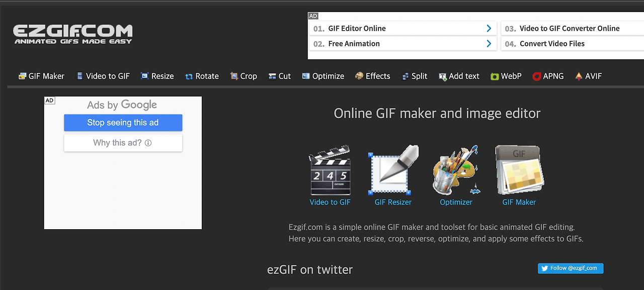Screen dimensions: 644x290
Task: Click the AD badge on the left advertisement
Action: (x=49, y=101)
